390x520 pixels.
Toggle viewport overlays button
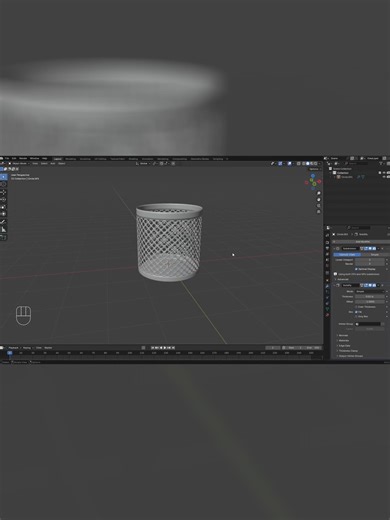289,164
